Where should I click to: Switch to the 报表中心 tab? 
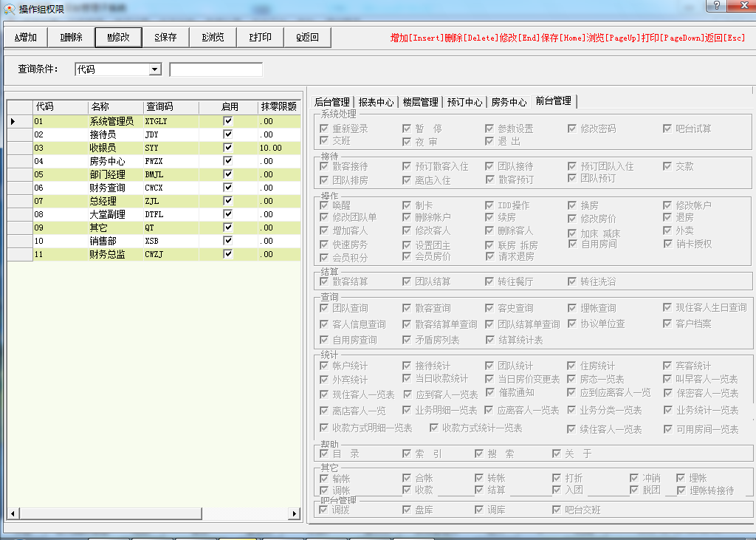tap(376, 102)
